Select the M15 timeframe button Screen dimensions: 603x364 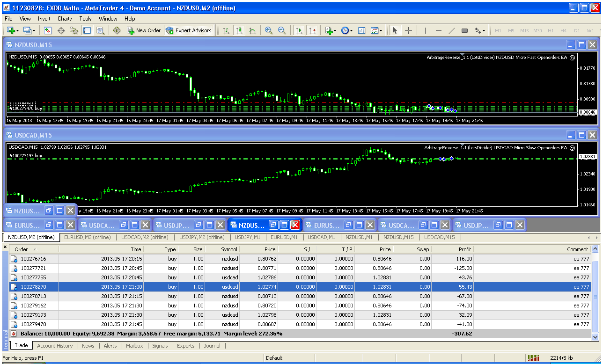click(x=524, y=30)
